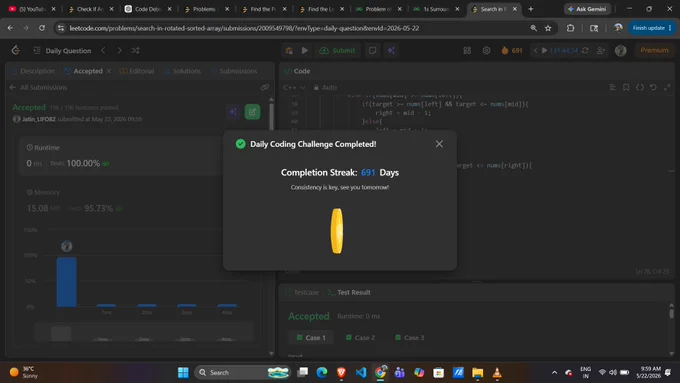Toggle the Auto lock option in the editor

pos(325,87)
